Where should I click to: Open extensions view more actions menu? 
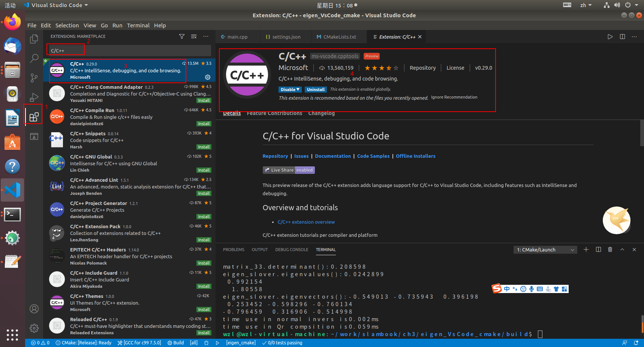click(x=206, y=36)
